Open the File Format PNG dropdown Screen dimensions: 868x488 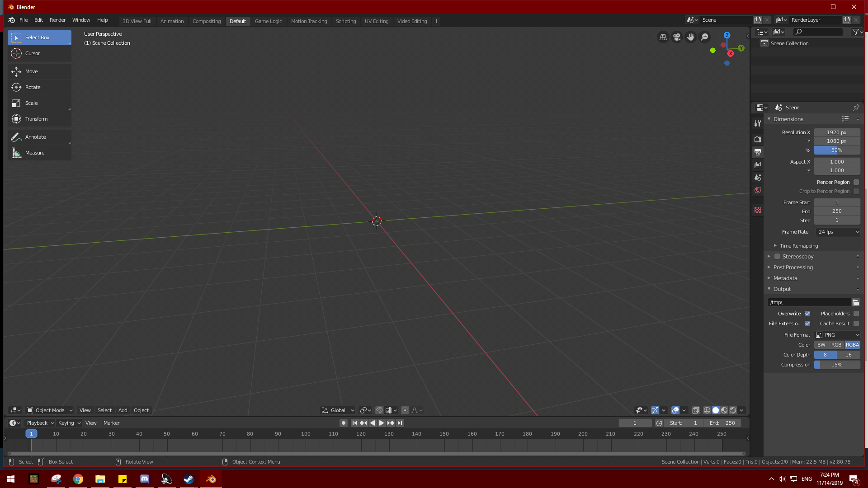838,335
